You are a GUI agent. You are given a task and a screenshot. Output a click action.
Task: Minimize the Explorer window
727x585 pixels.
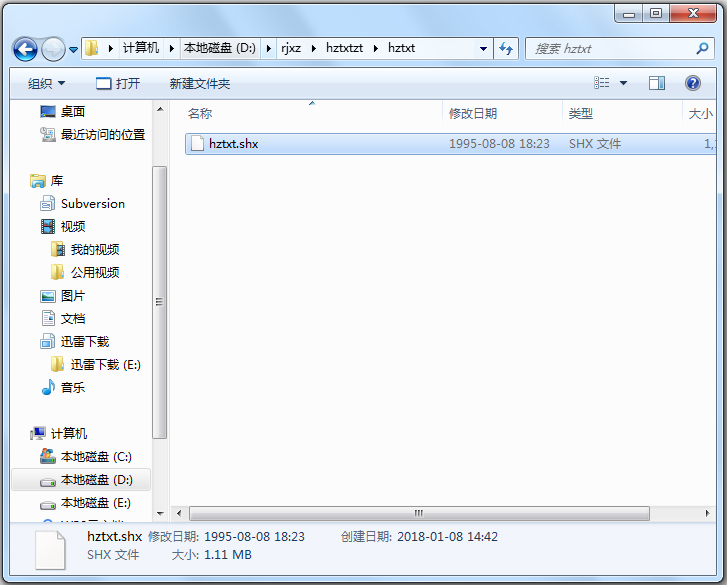click(x=629, y=13)
